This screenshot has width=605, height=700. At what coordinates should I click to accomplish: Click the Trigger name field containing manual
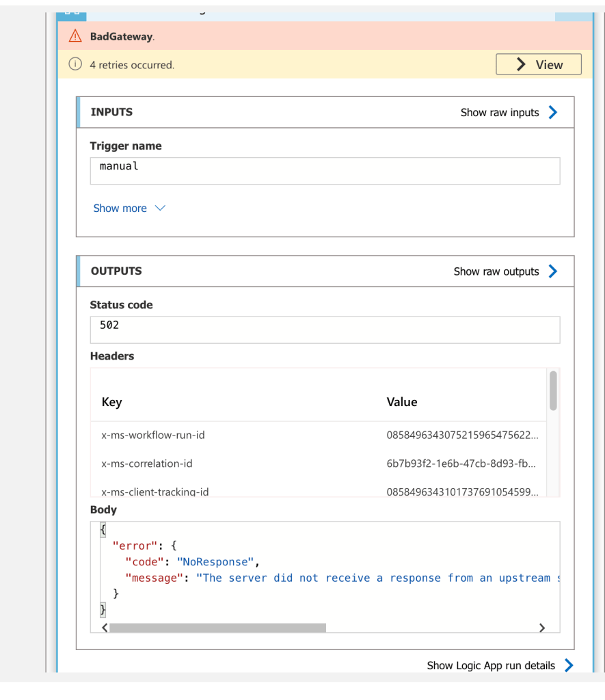coord(325,170)
